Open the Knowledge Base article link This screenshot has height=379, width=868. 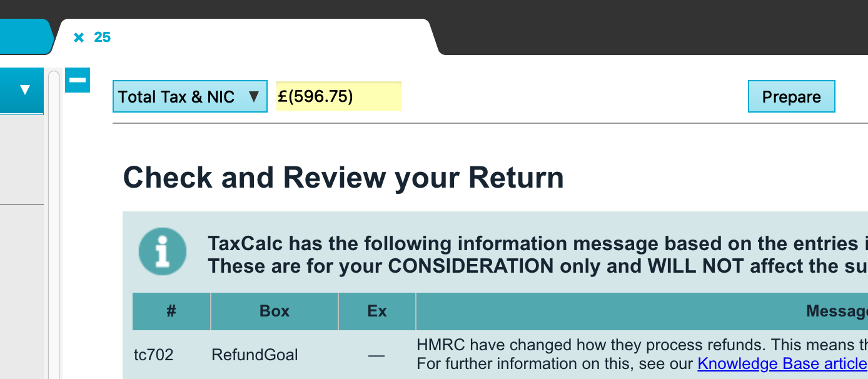[782, 364]
